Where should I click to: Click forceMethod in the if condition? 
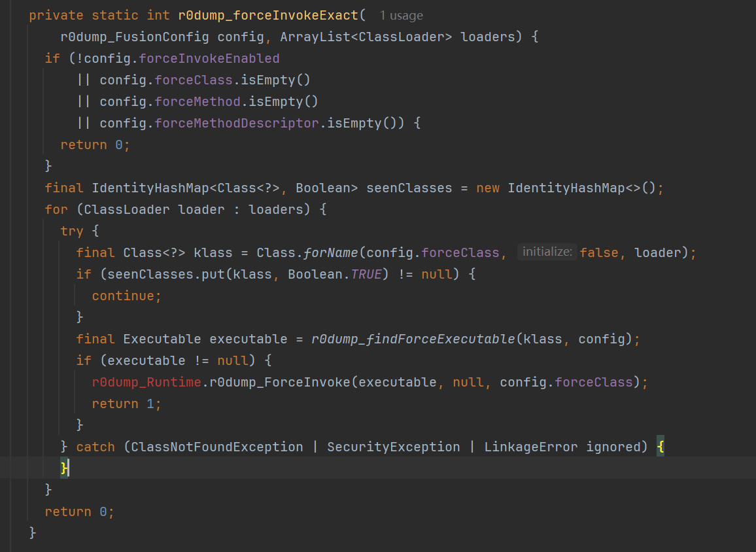coord(198,102)
